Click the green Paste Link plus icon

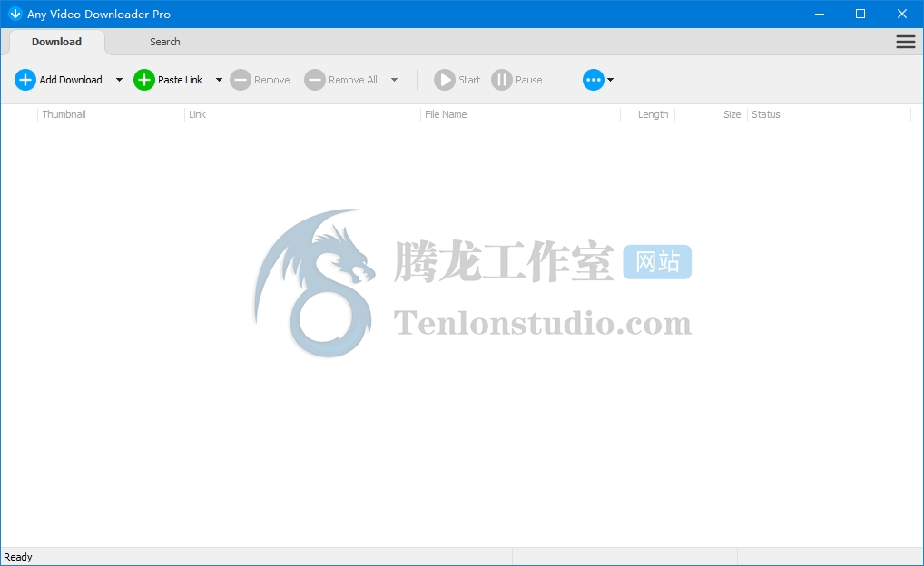[144, 80]
